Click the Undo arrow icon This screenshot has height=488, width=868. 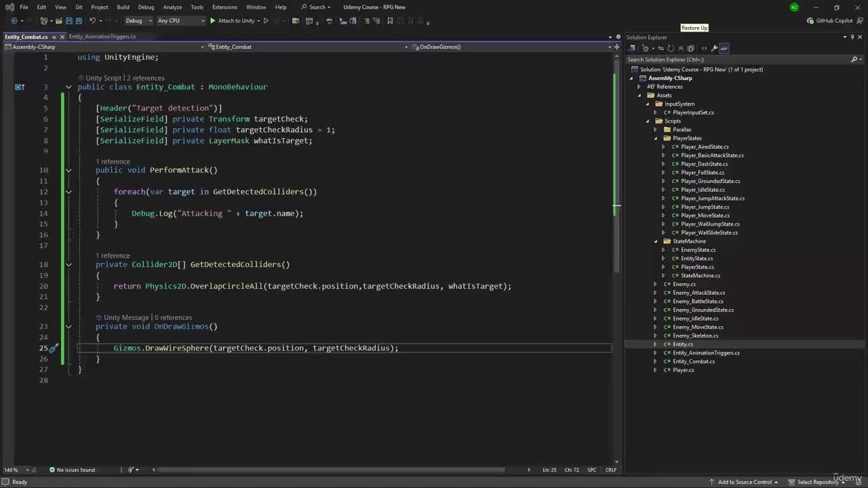tap(92, 21)
